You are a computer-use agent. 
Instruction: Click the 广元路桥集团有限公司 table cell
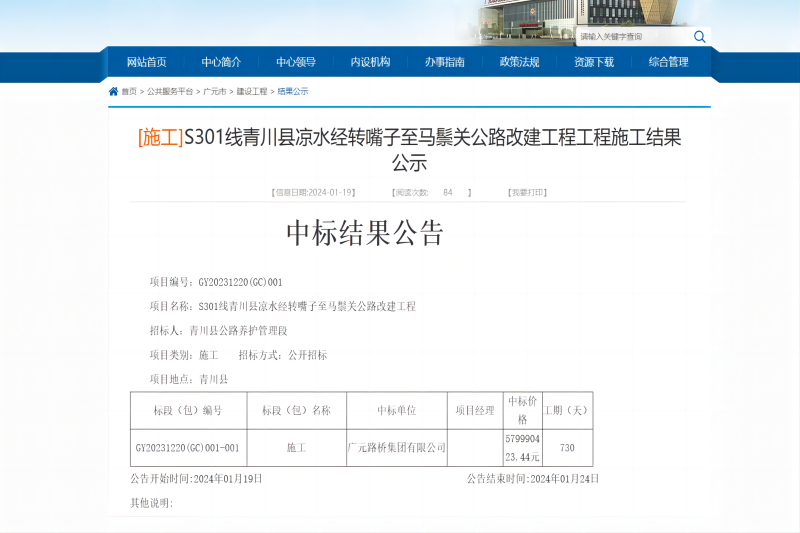[x=396, y=448]
